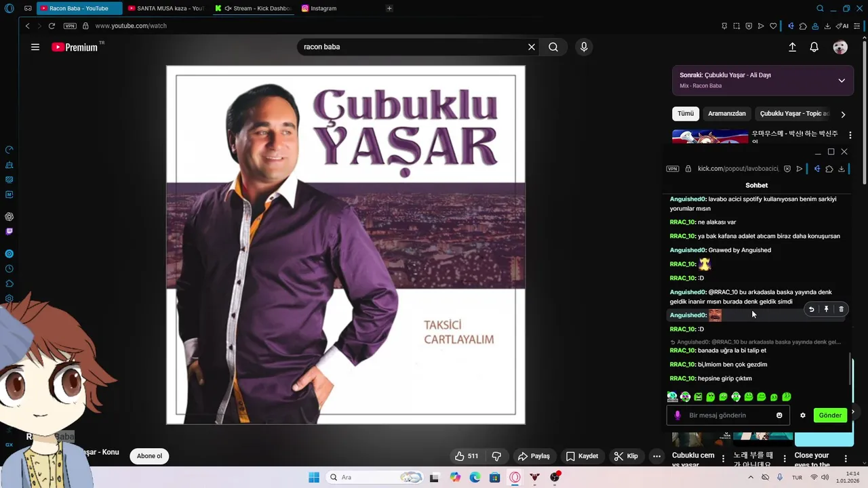Open the YouTube upload/create icon
The image size is (868, 488).
tap(792, 47)
